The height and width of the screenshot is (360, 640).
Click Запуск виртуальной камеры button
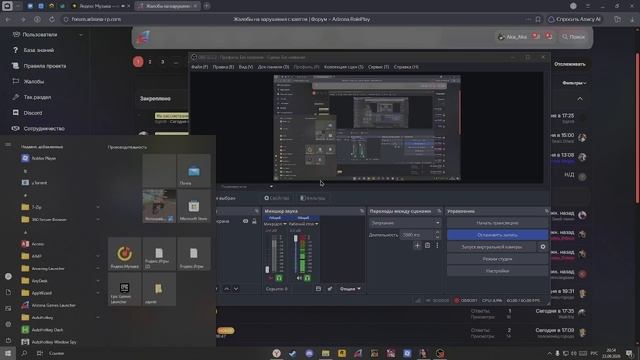point(492,247)
